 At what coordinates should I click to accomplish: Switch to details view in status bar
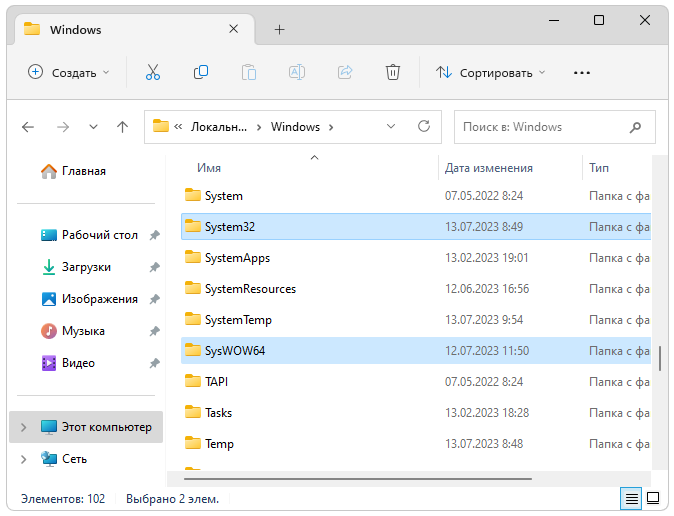[631, 498]
